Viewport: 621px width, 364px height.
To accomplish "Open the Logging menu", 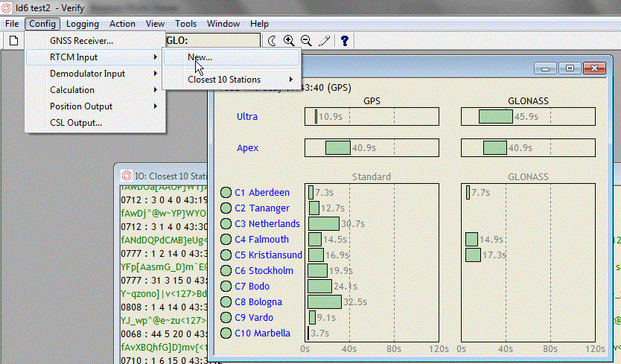I will [x=83, y=24].
